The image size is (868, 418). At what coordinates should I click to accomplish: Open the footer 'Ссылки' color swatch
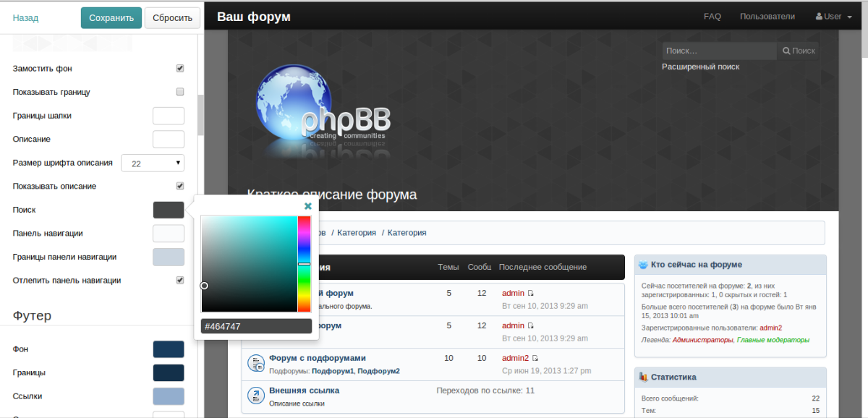(x=169, y=396)
